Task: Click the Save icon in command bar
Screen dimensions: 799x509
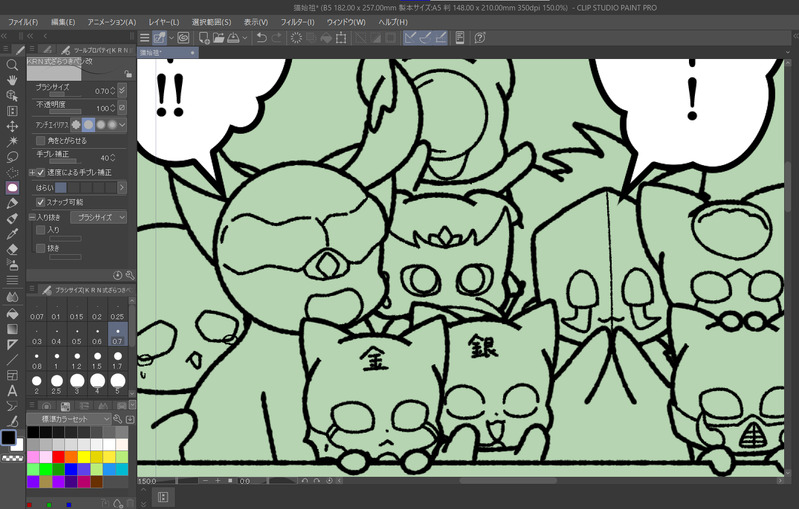Action: point(233,38)
